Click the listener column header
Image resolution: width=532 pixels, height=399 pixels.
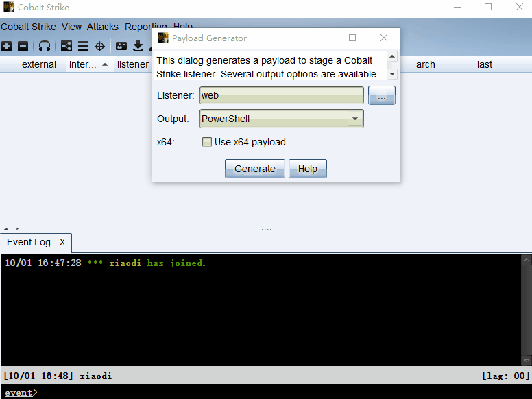coord(133,64)
